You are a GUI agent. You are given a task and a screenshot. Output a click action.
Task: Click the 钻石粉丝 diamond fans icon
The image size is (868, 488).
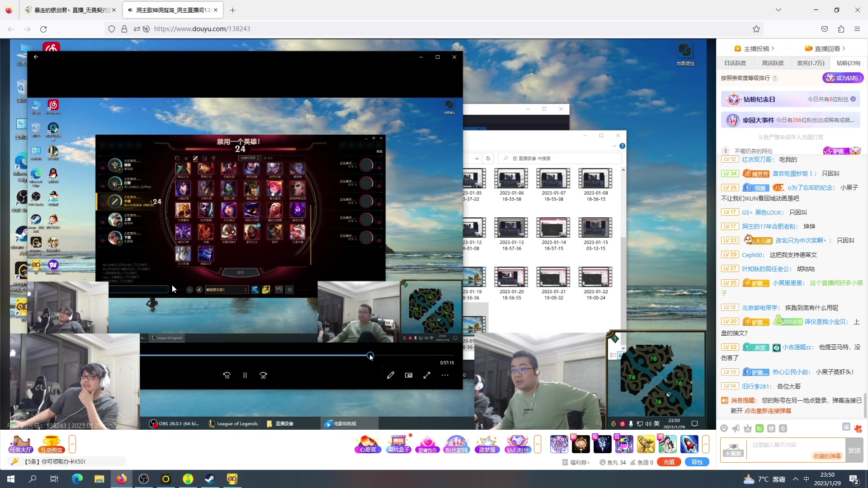[x=517, y=444]
